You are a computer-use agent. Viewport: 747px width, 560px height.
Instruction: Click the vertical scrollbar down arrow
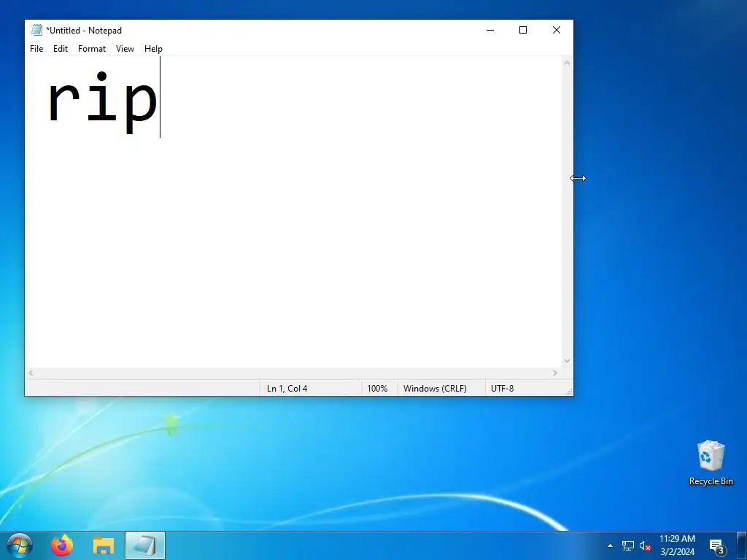pos(567,361)
